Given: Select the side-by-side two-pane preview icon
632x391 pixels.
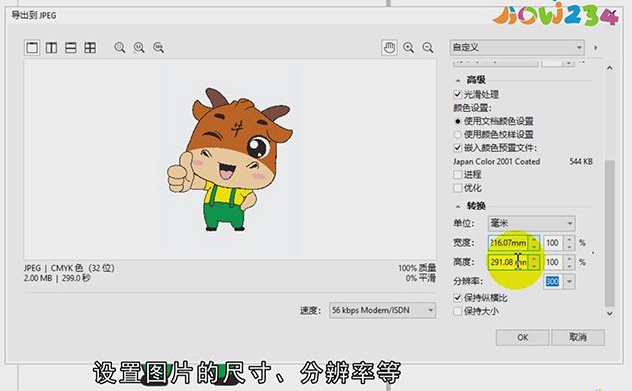Looking at the screenshot, I should click(51, 48).
